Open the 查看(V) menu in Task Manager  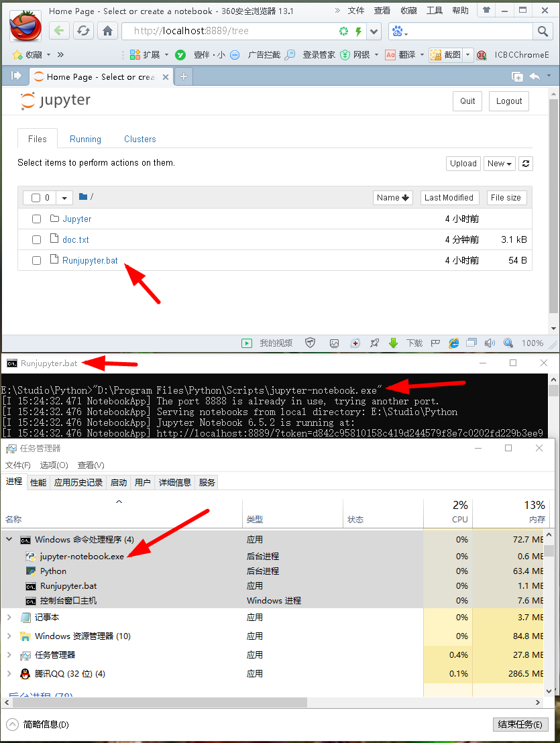pyautogui.click(x=91, y=465)
